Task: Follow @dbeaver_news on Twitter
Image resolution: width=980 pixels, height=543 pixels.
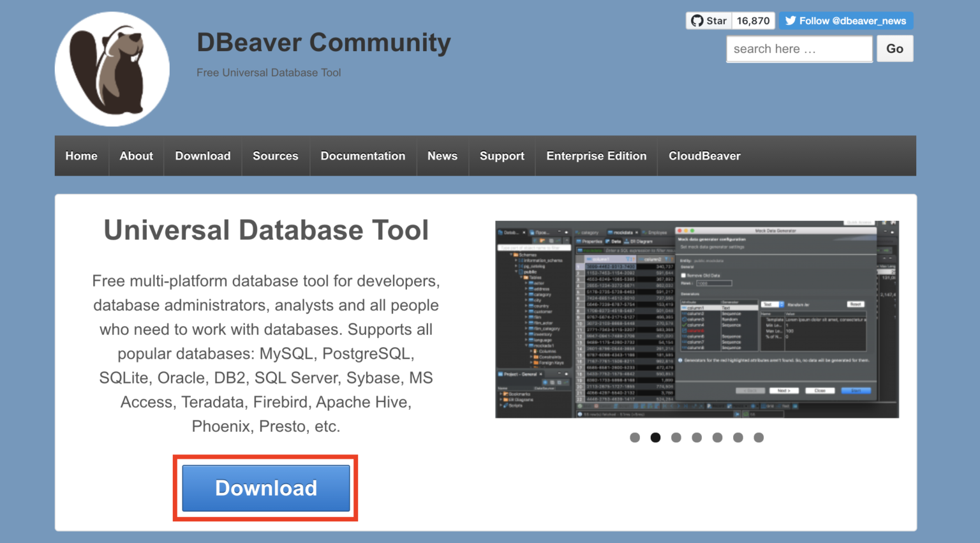Action: (846, 20)
